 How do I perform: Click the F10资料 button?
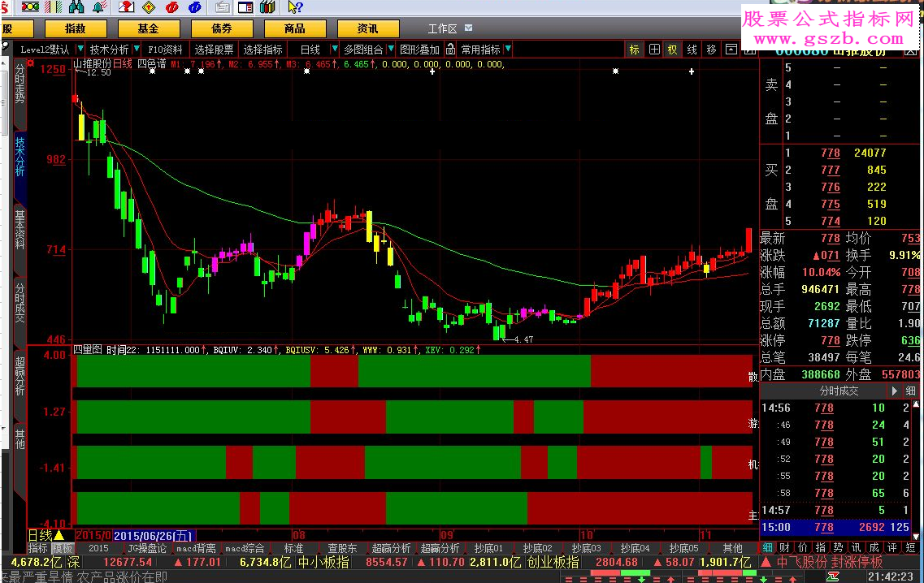click(165, 50)
